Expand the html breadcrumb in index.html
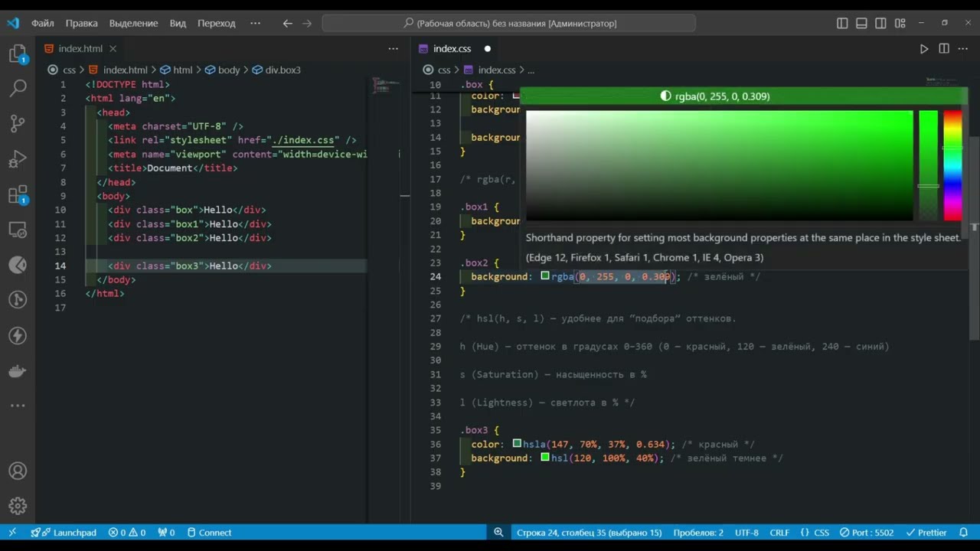 tap(176, 70)
